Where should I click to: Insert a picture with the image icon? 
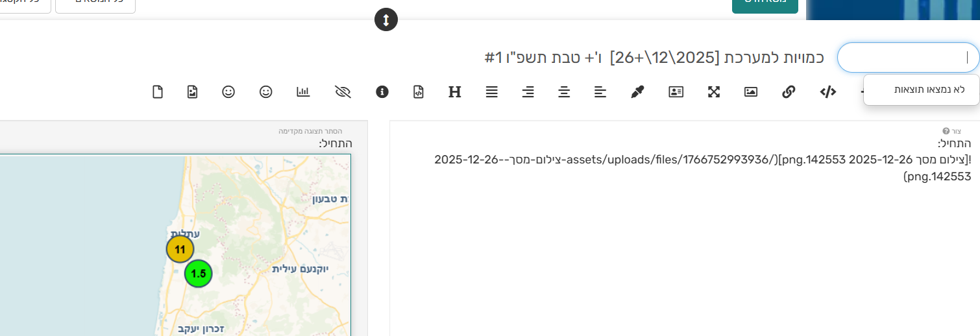point(751,91)
